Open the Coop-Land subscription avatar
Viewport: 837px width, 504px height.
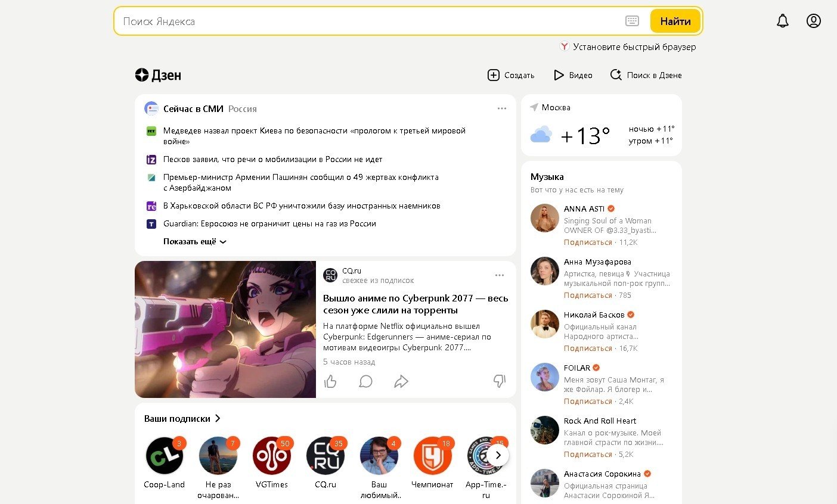[x=165, y=456]
